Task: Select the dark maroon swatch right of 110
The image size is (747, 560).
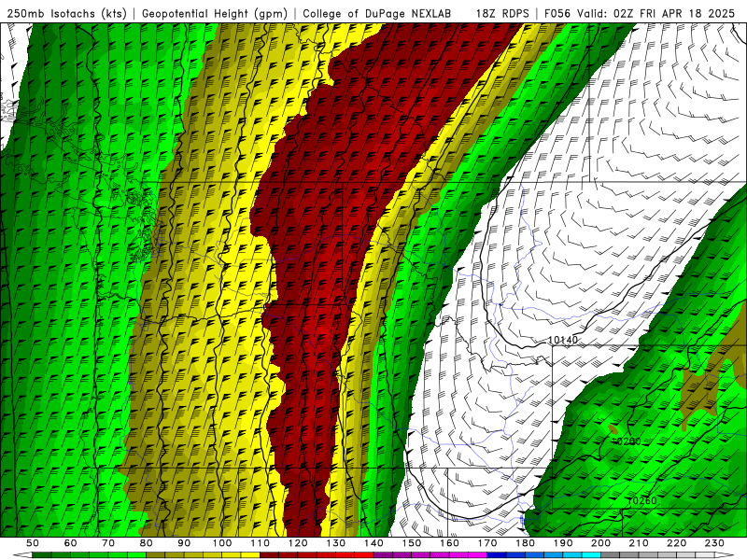Action: click(269, 555)
